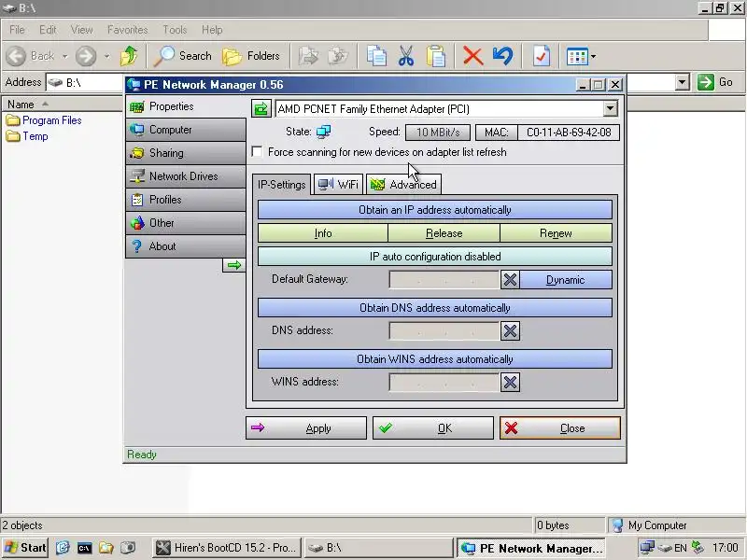Click the Move To toolbar icon
The image size is (747, 560).
click(x=308, y=56)
